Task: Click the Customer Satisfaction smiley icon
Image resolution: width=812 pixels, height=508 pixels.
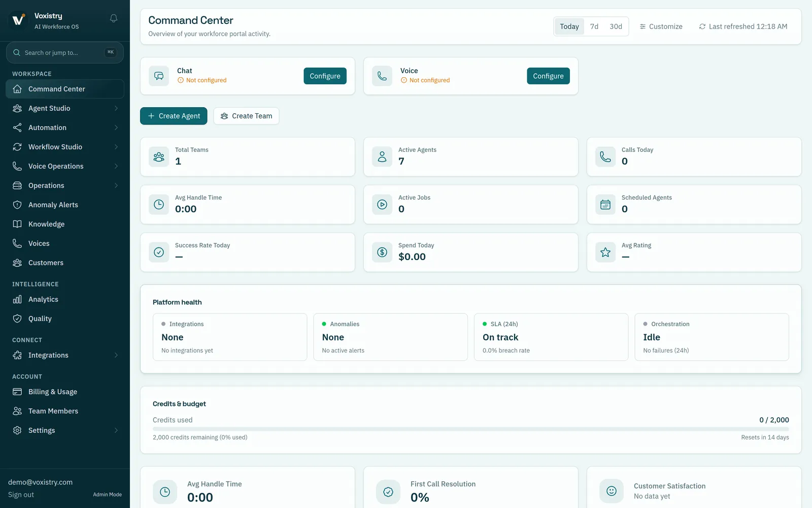Action: (x=612, y=491)
